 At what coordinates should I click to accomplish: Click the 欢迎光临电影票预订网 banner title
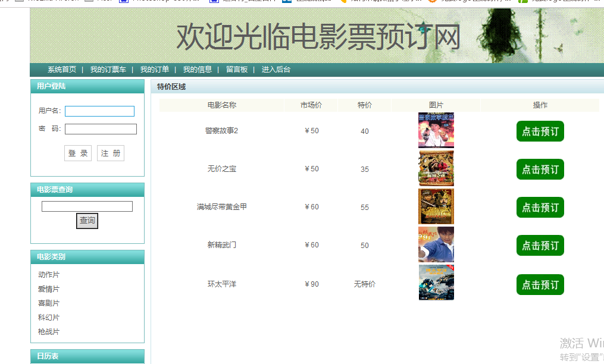318,37
